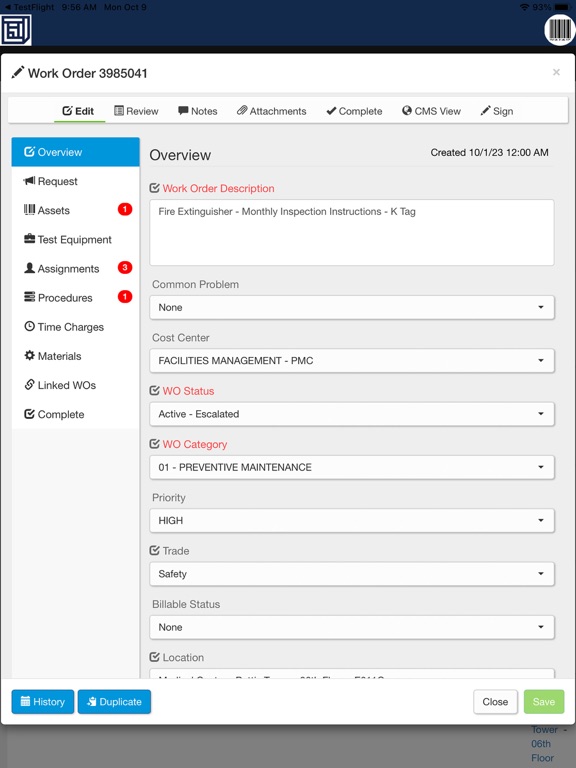Open the Sign tab

coord(497,111)
